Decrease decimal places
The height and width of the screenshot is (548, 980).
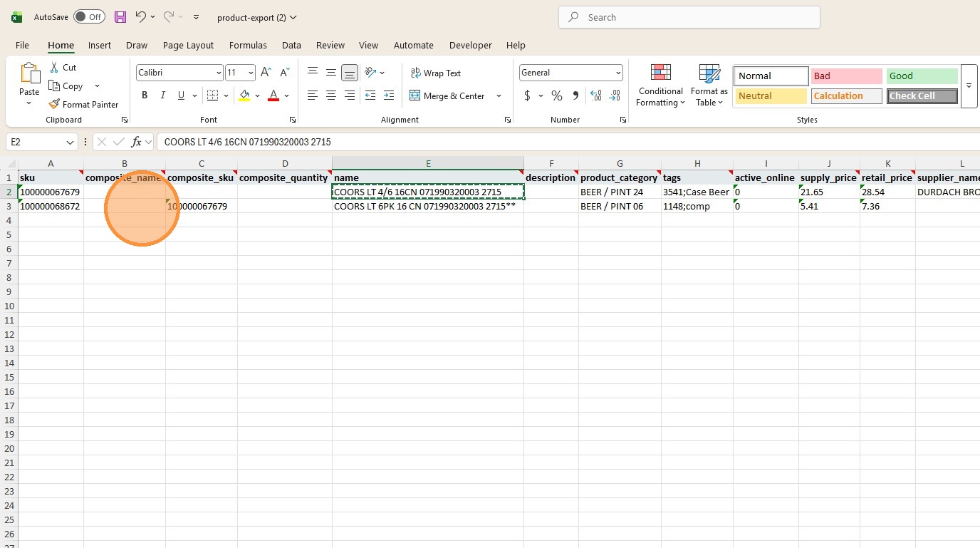click(x=615, y=95)
